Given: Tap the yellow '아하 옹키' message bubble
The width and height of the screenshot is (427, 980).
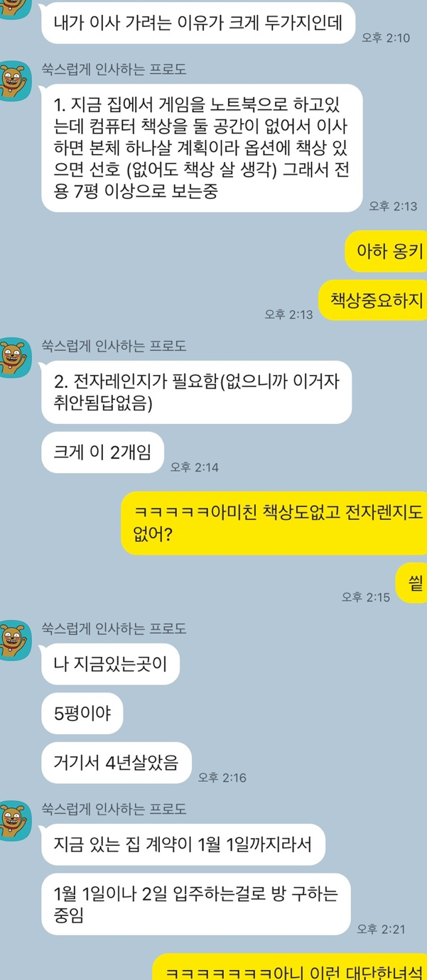Looking at the screenshot, I should pos(386,251).
